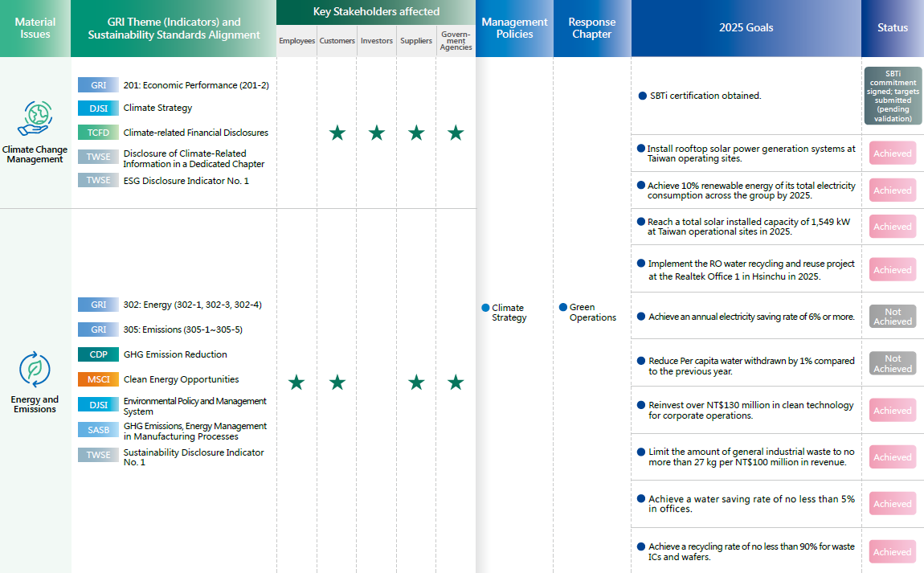Screen dimensions: 924x573
Task: Click Not Achieved badge for 6% electricity saving goal
Action: pos(893,317)
